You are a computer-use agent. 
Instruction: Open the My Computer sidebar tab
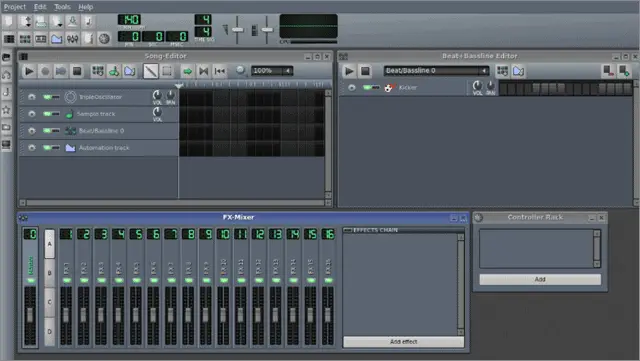click(6, 145)
